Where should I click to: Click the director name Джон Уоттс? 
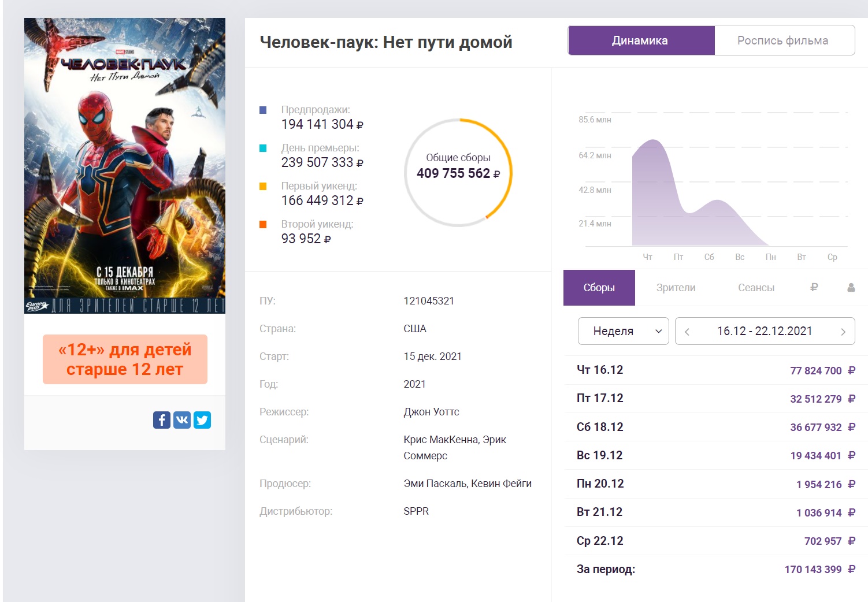click(x=431, y=412)
